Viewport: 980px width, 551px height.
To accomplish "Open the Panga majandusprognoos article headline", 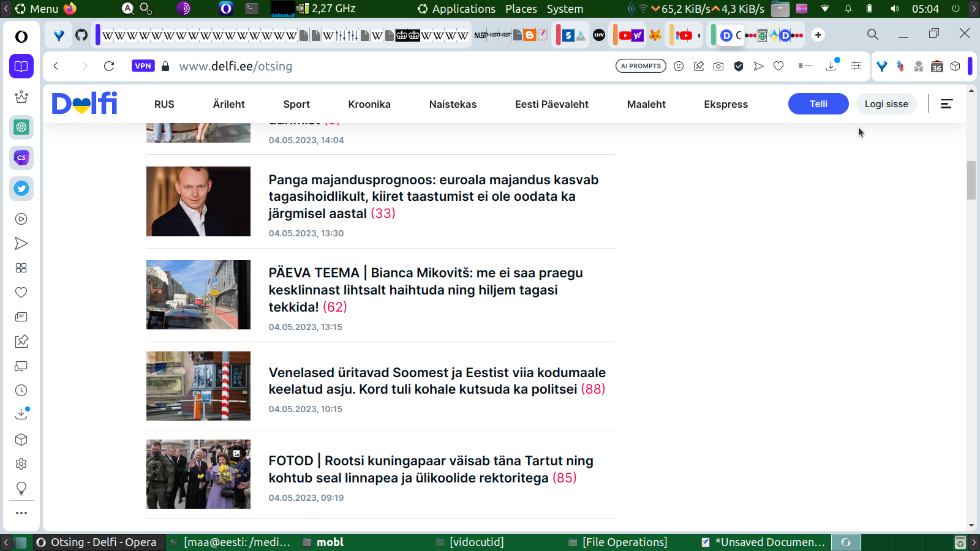I will click(x=434, y=197).
